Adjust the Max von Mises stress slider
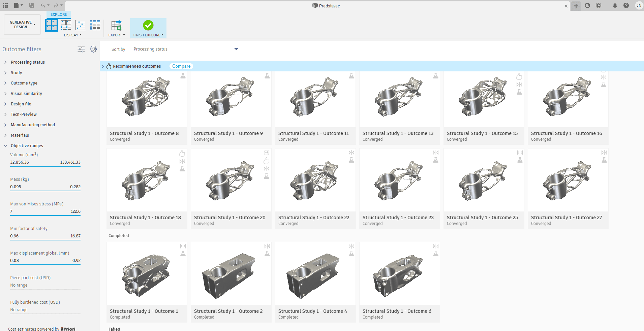The image size is (644, 331). click(x=45, y=216)
